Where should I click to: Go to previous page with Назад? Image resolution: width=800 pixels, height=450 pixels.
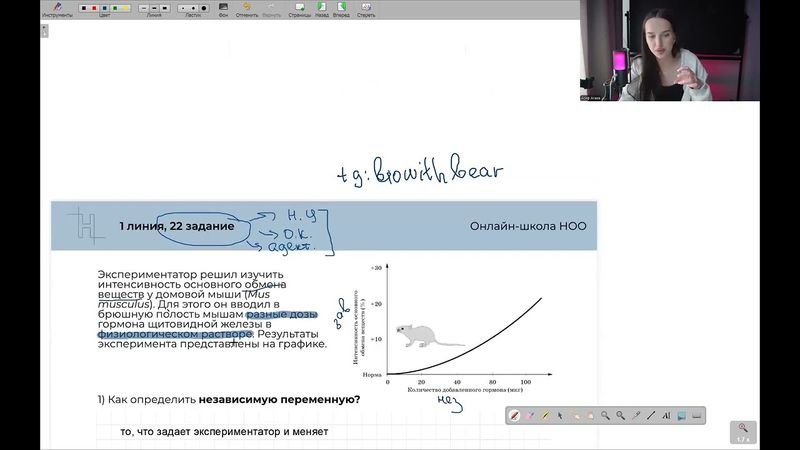(x=322, y=9)
